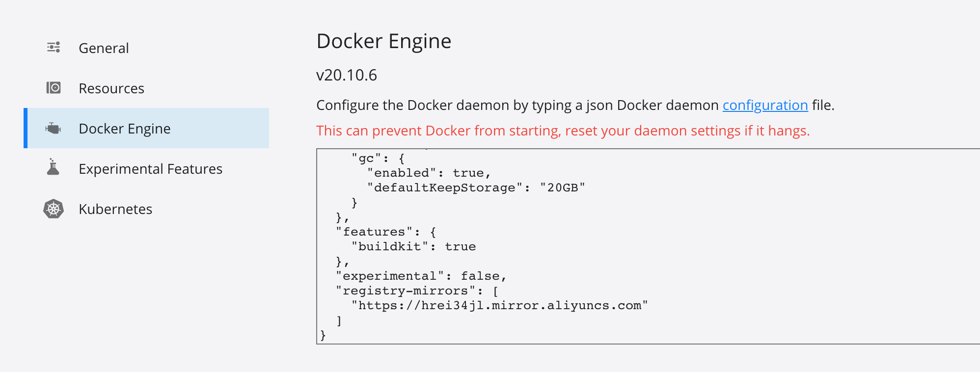Click the Docker Engine icon in sidebar

pyautogui.click(x=53, y=129)
